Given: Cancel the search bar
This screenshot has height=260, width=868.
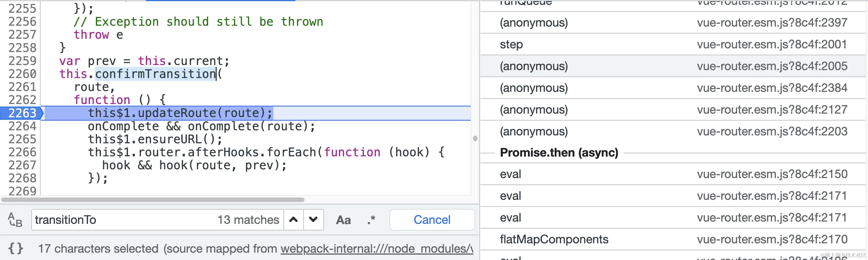Looking at the screenshot, I should (432, 220).
